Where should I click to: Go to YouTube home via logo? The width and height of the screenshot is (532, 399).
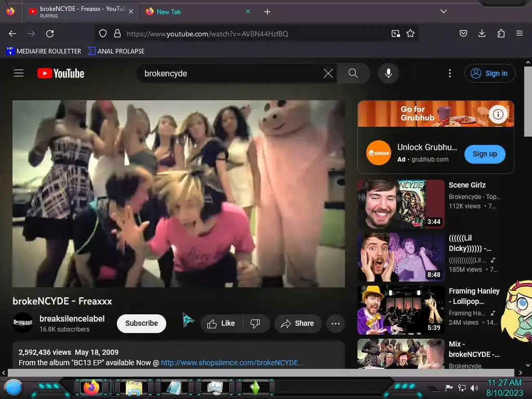[x=61, y=73]
